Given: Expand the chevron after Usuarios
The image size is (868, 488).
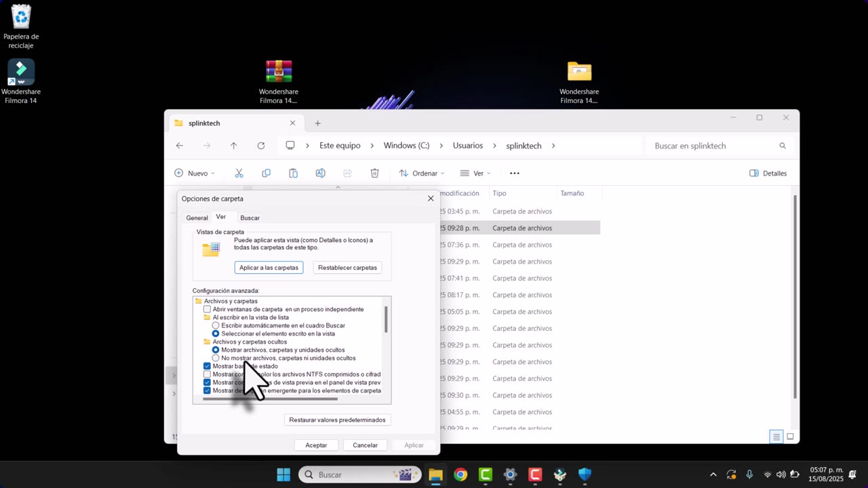Looking at the screenshot, I should point(495,146).
